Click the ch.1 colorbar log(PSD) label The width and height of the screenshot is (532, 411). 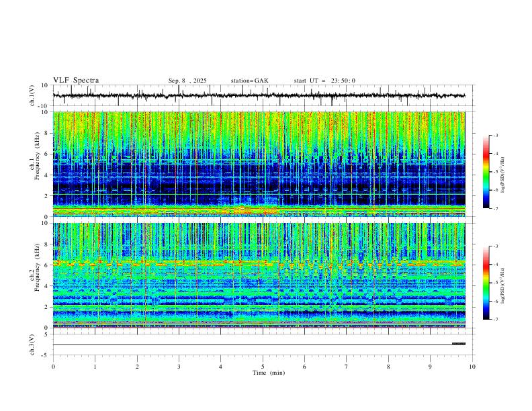click(503, 175)
